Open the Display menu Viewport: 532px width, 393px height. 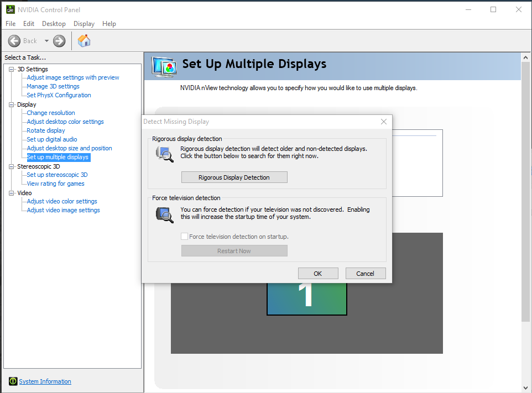point(84,24)
